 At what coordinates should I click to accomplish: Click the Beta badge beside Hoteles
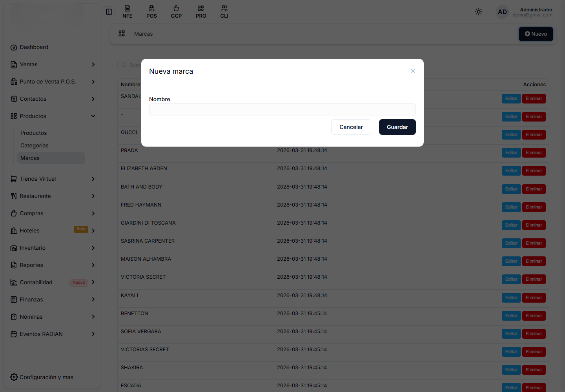click(81, 229)
